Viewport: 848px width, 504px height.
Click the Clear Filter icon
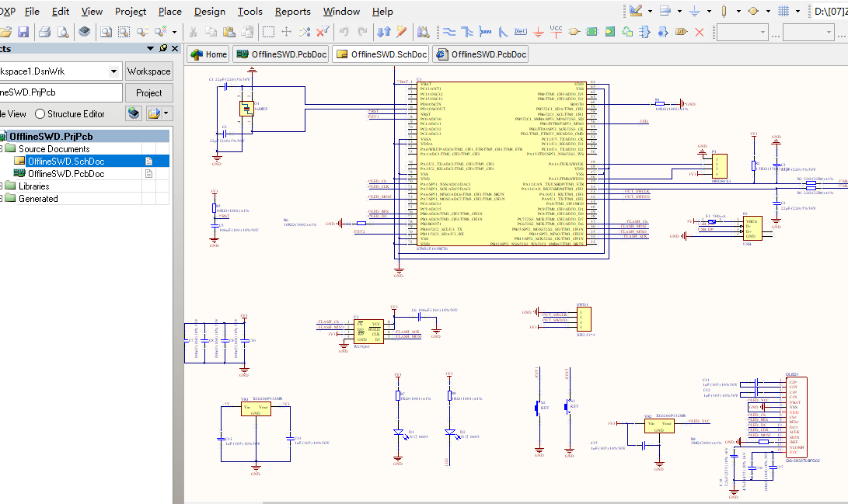(323, 32)
